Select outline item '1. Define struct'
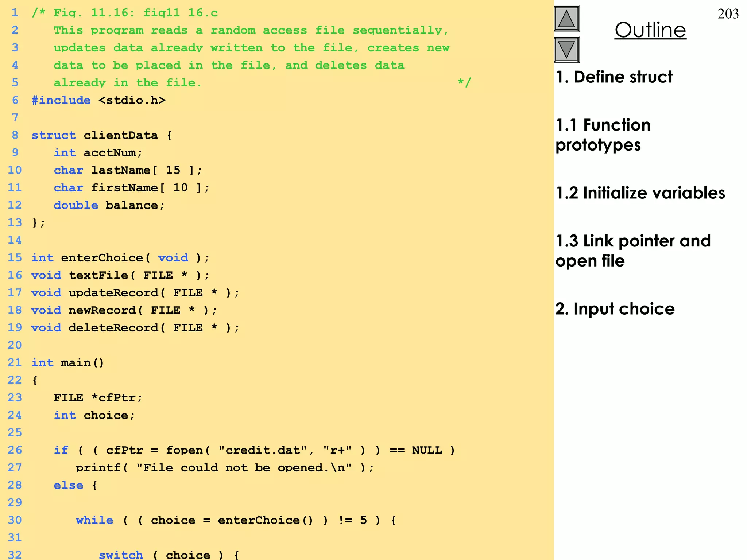747x560 pixels. 614,77
